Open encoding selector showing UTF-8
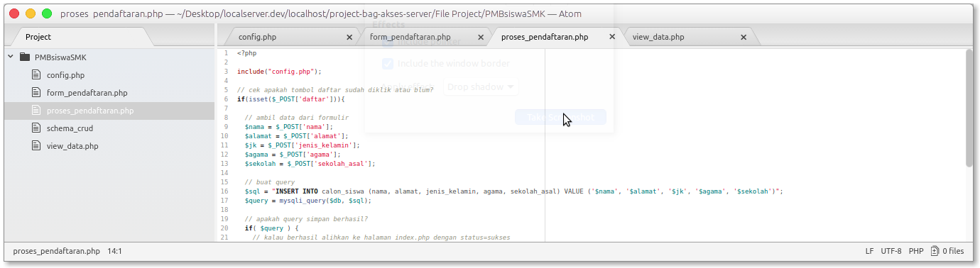 891,251
